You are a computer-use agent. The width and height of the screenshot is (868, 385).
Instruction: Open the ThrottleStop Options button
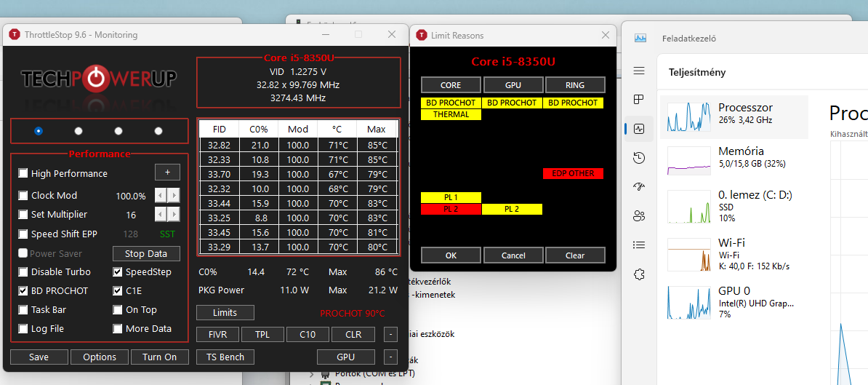[x=100, y=357]
